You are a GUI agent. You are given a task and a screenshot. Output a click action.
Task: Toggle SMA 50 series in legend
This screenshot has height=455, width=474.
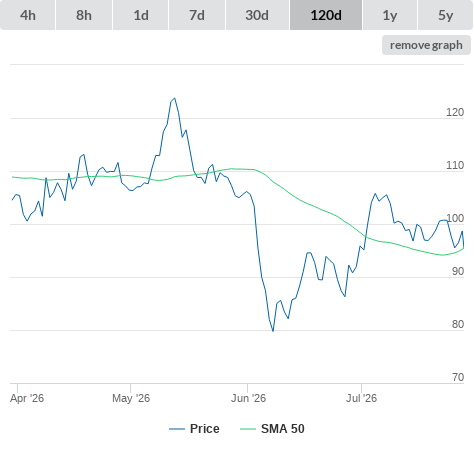coord(283,429)
